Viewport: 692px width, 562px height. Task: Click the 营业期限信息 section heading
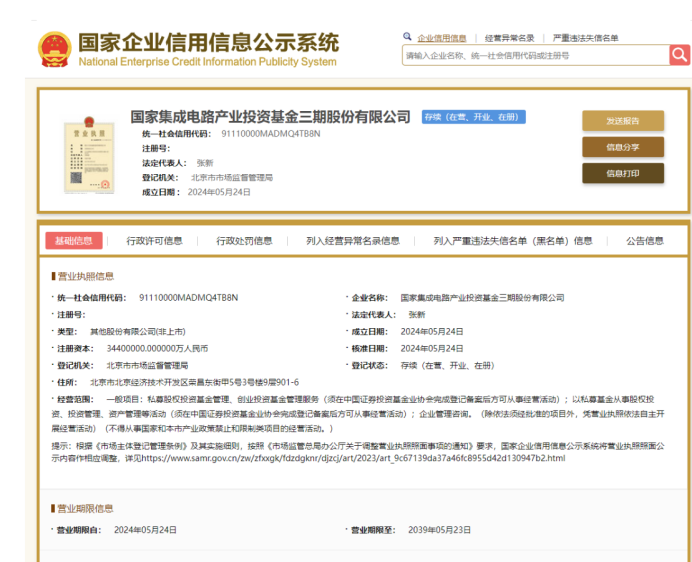coord(86,509)
